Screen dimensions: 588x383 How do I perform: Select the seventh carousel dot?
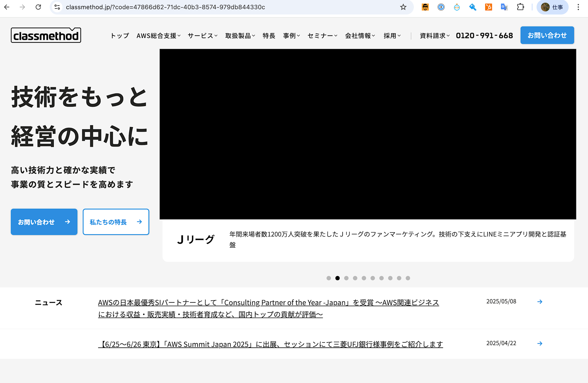(382, 278)
